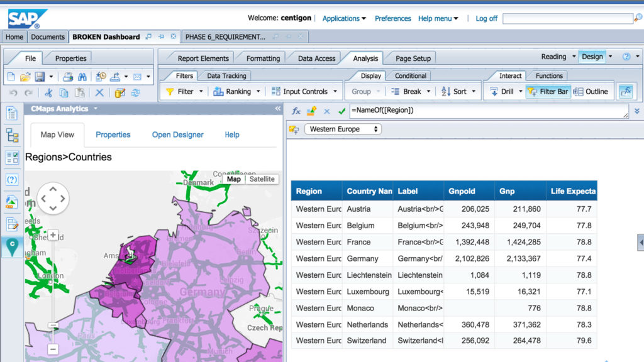This screenshot has height=362, width=644.
Task: Click the Undo icon
Action: 14,92
